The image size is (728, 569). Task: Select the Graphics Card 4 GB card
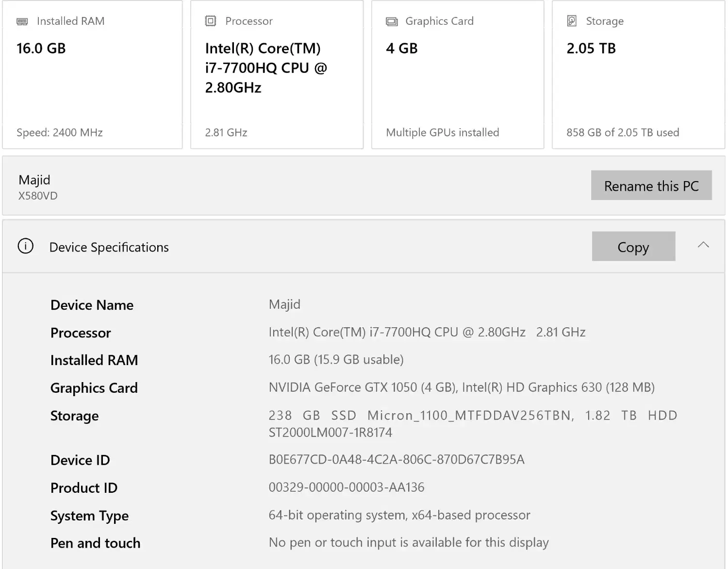(x=457, y=75)
